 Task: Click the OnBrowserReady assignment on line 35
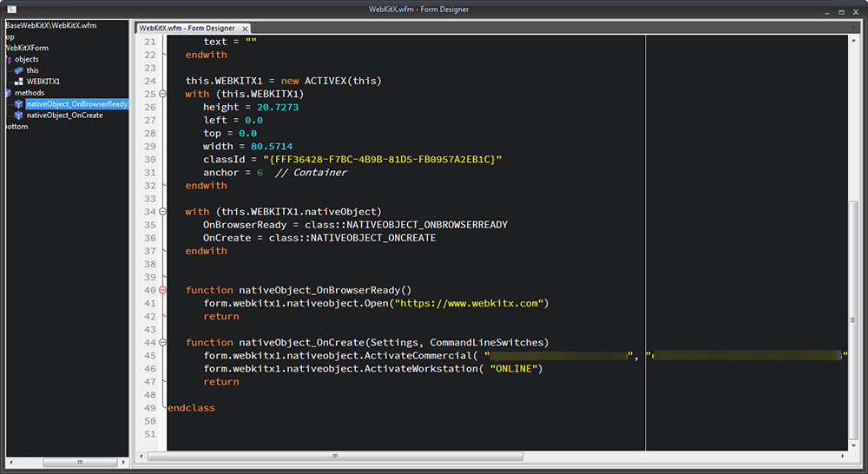(x=355, y=225)
